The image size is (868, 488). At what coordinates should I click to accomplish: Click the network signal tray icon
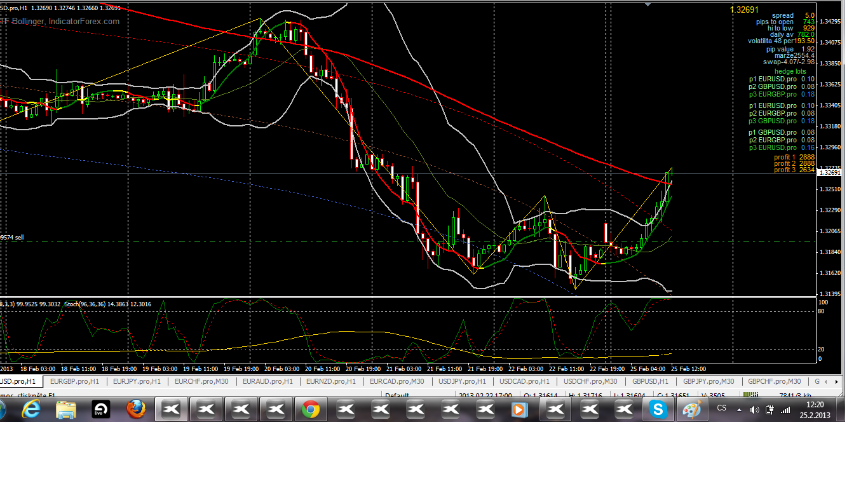[785, 410]
